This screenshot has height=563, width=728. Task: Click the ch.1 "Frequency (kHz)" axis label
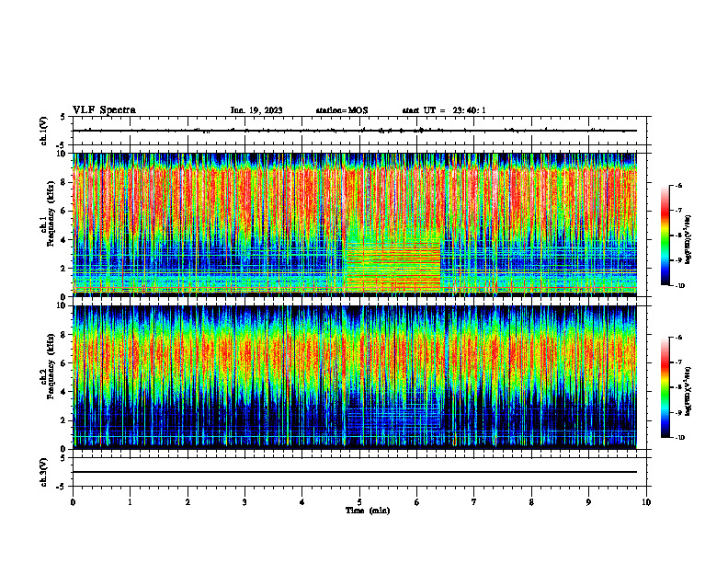(51, 213)
